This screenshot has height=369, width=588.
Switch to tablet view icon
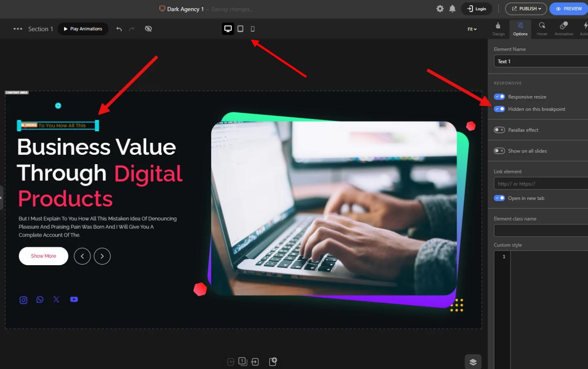pyautogui.click(x=240, y=29)
